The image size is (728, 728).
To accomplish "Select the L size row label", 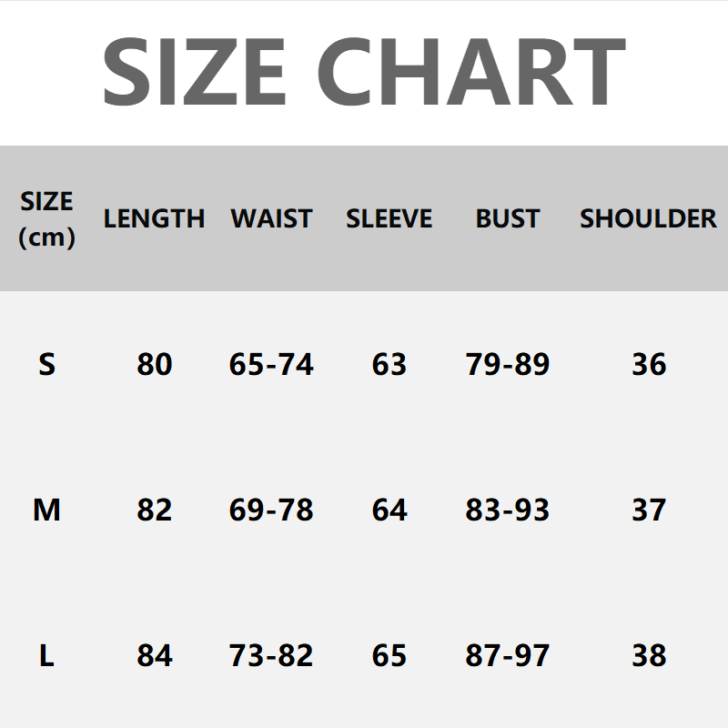I will [46, 655].
